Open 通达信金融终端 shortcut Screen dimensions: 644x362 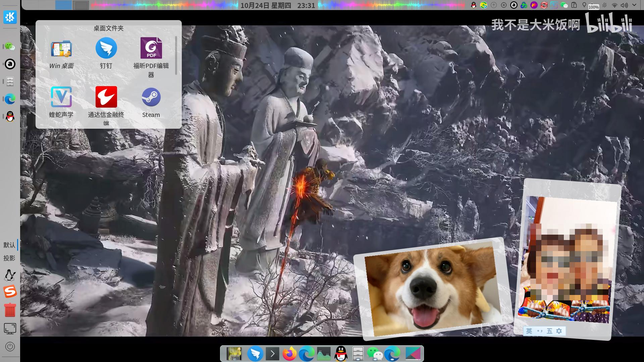pos(106,106)
